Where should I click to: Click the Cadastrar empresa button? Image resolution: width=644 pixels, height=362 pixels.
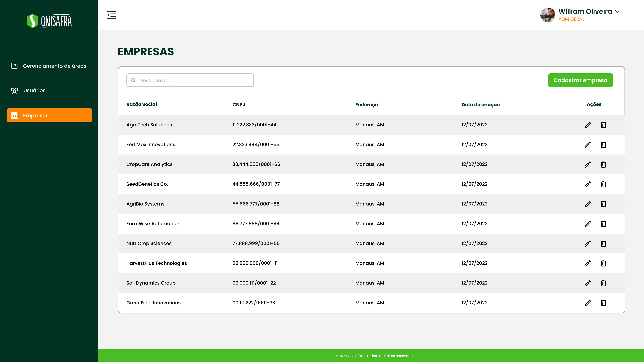(x=580, y=80)
